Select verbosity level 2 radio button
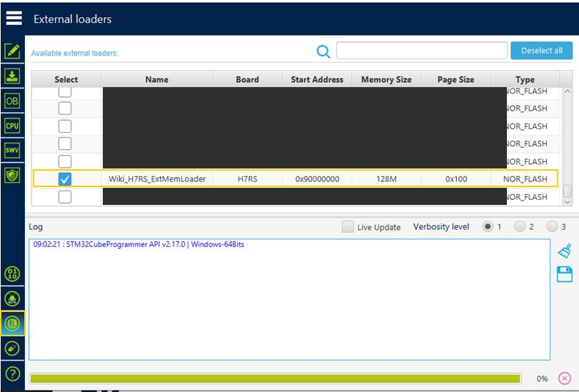The height and width of the screenshot is (392, 579). click(x=520, y=226)
